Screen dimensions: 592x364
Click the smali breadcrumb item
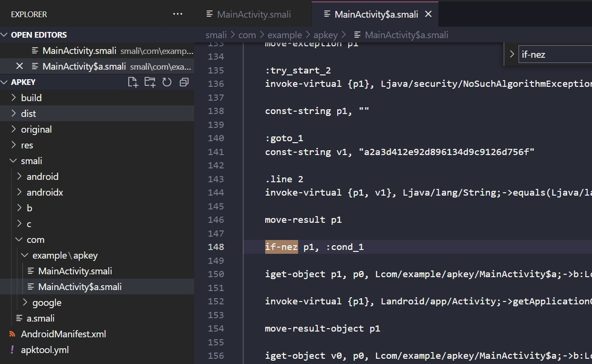(216, 35)
